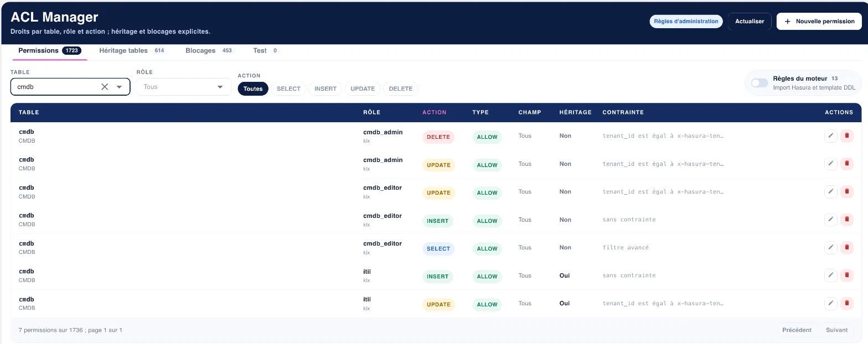Select the Toutes action filter
This screenshot has height=344, width=868.
click(x=253, y=88)
